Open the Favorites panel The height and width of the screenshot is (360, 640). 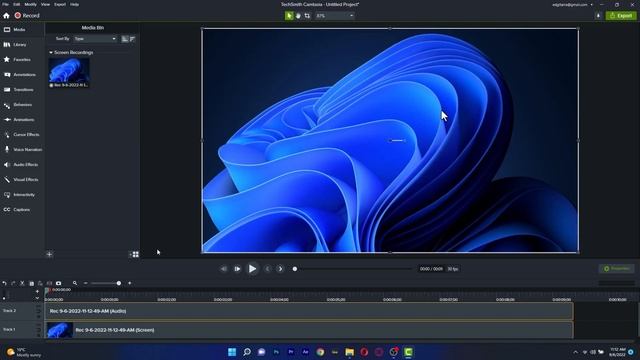[22, 60]
